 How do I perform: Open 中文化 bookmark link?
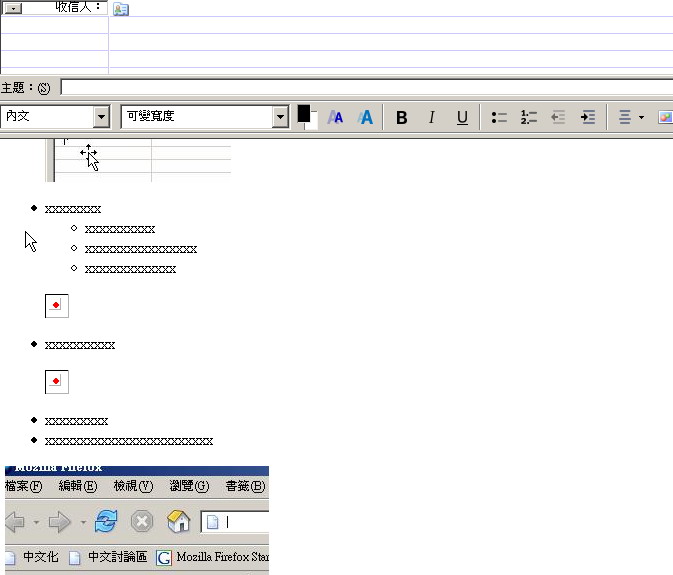point(40,557)
